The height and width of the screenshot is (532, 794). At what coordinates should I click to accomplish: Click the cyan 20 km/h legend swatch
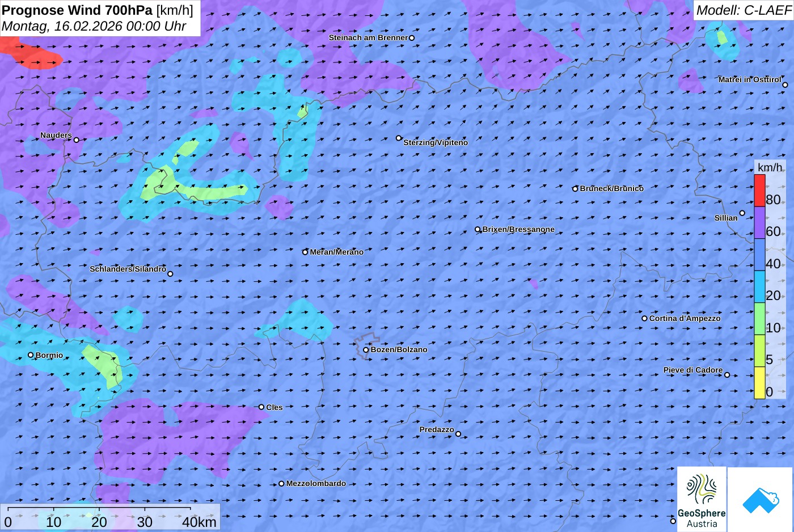point(759,286)
